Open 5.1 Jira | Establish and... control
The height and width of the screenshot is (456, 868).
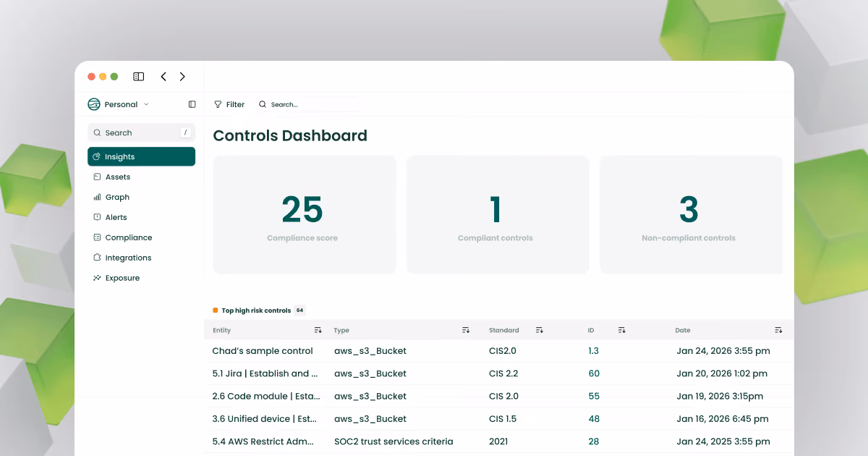tap(265, 373)
